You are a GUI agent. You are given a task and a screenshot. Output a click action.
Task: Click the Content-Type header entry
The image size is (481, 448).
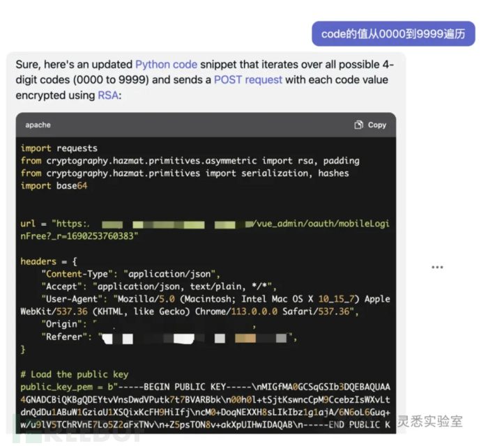130,274
